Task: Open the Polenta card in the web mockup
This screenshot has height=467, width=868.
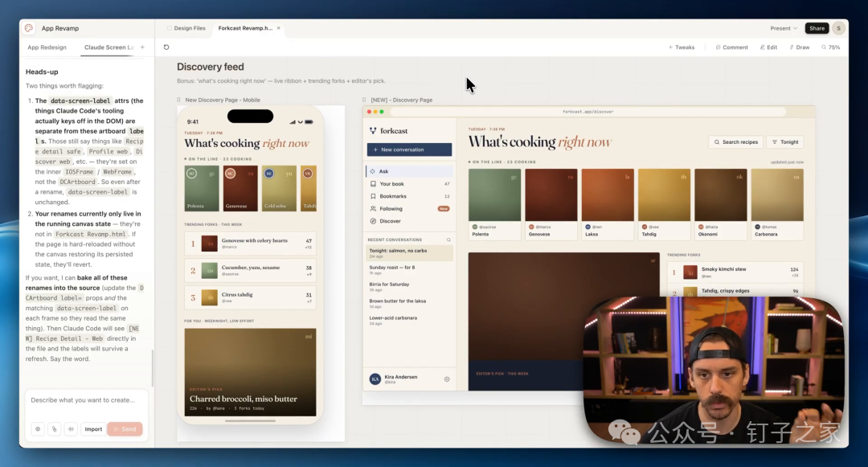Action: coord(494,204)
